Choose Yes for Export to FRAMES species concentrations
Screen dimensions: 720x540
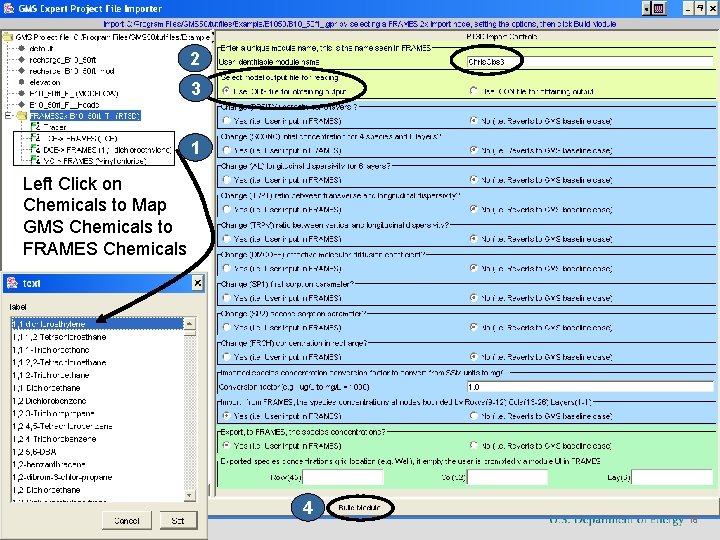[226, 445]
